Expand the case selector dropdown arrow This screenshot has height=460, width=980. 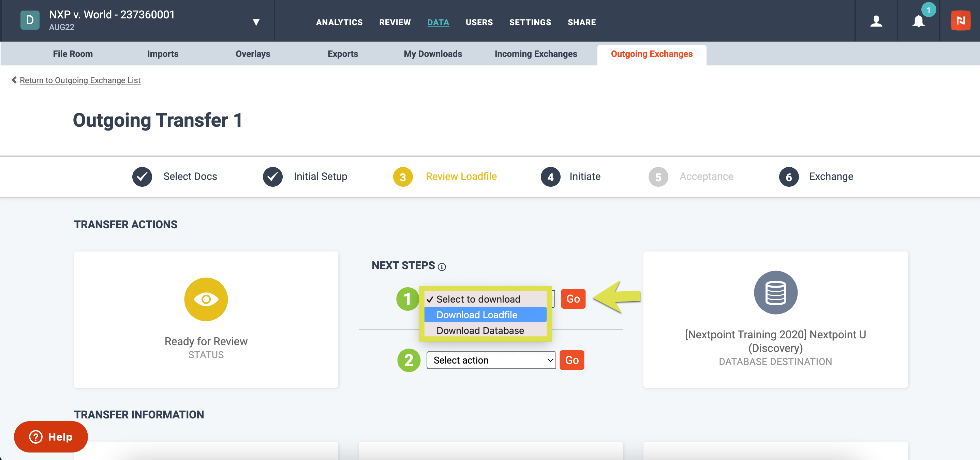(256, 22)
